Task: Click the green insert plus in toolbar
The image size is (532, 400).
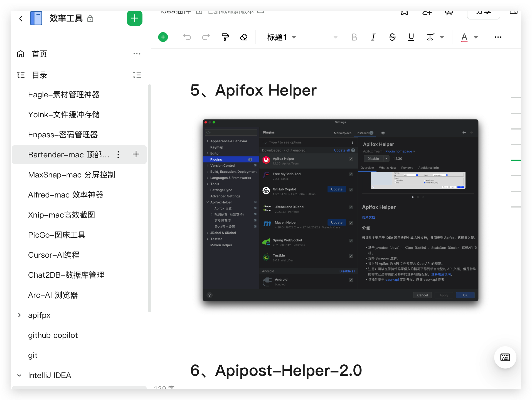Action: point(163,37)
